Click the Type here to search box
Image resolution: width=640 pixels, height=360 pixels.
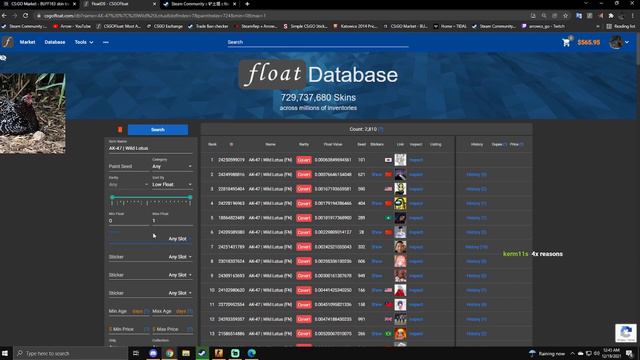pyautogui.click(x=70, y=353)
